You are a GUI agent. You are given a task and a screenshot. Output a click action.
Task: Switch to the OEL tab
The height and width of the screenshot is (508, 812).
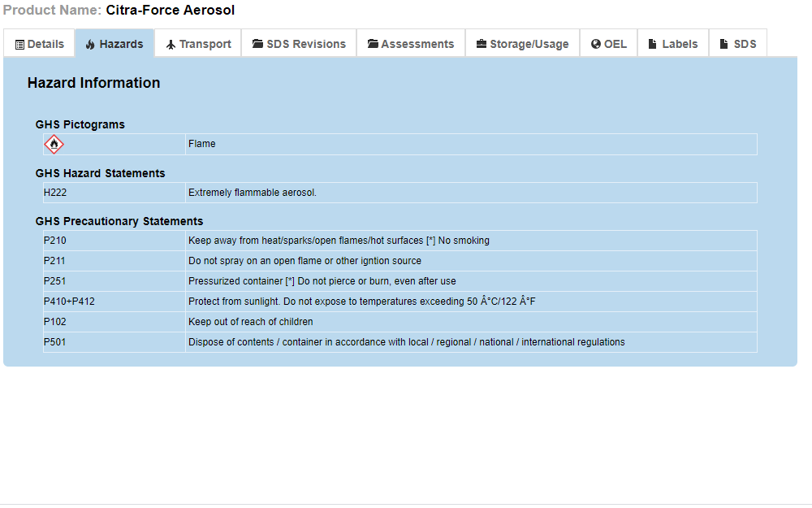click(x=608, y=44)
